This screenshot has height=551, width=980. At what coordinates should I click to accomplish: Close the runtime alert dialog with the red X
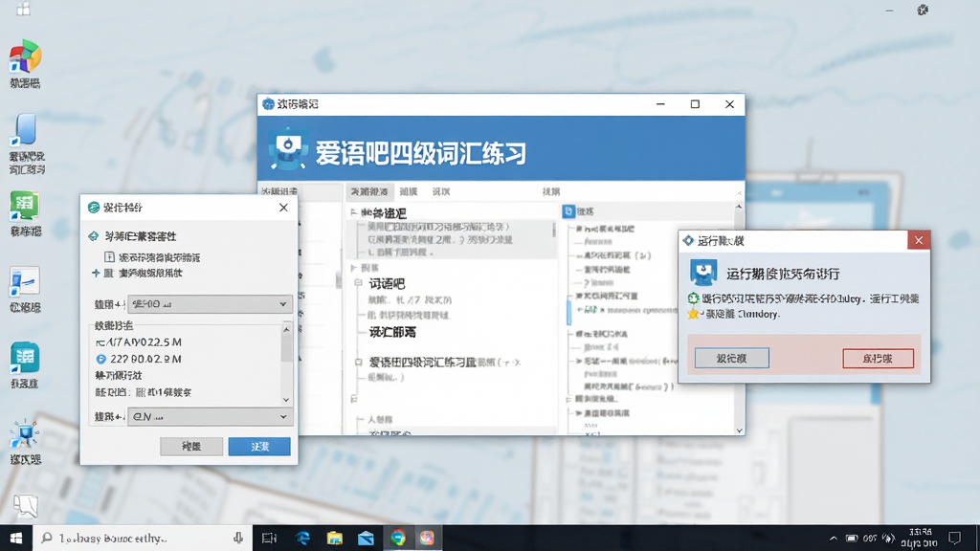[919, 240]
